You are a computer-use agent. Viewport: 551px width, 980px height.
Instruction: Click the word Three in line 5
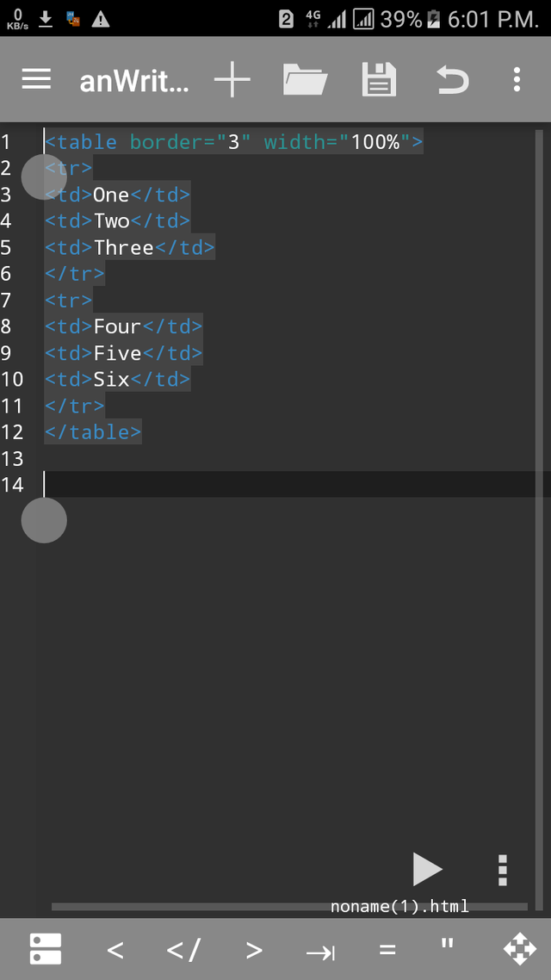point(124,248)
